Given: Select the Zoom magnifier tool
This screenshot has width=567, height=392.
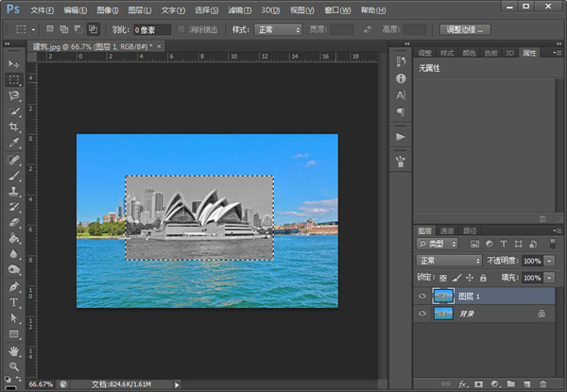Looking at the screenshot, I should coord(14,366).
